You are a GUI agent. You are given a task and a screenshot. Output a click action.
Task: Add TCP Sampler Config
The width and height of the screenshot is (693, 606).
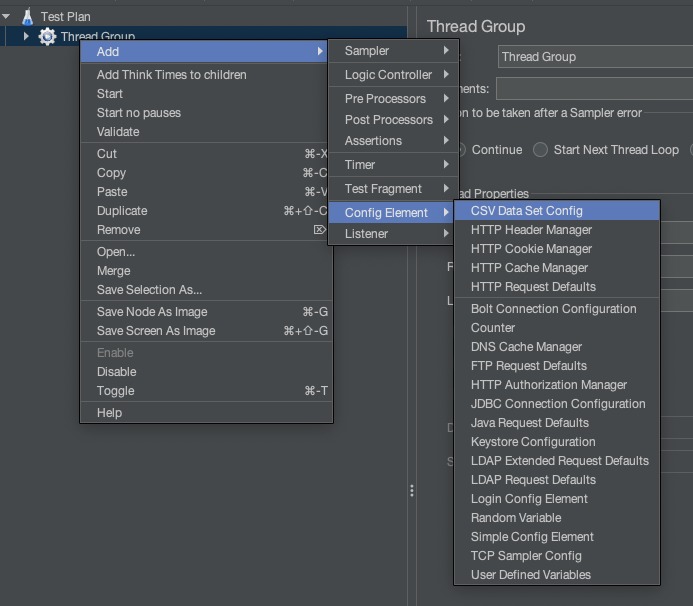pos(557,556)
